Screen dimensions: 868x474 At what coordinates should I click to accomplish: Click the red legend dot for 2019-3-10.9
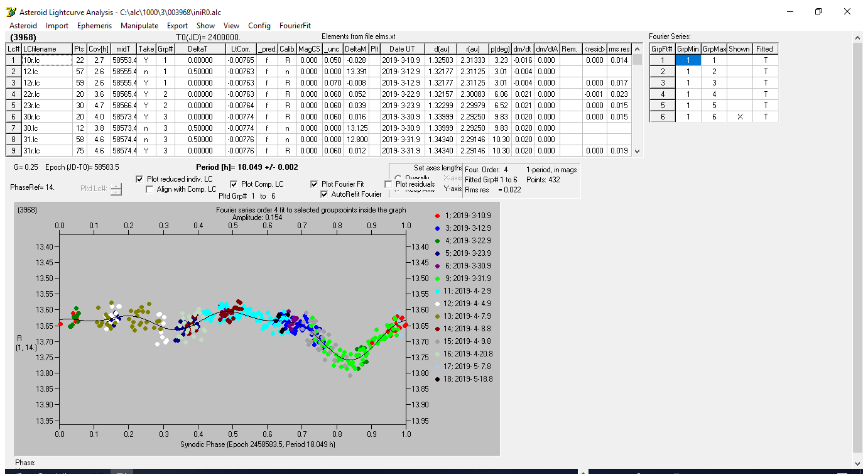(x=437, y=216)
